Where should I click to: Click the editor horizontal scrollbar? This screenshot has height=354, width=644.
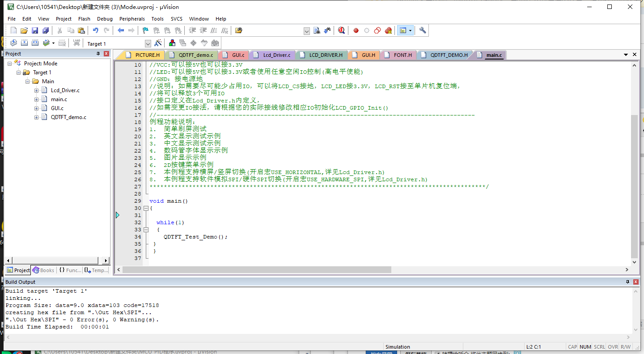257,270
